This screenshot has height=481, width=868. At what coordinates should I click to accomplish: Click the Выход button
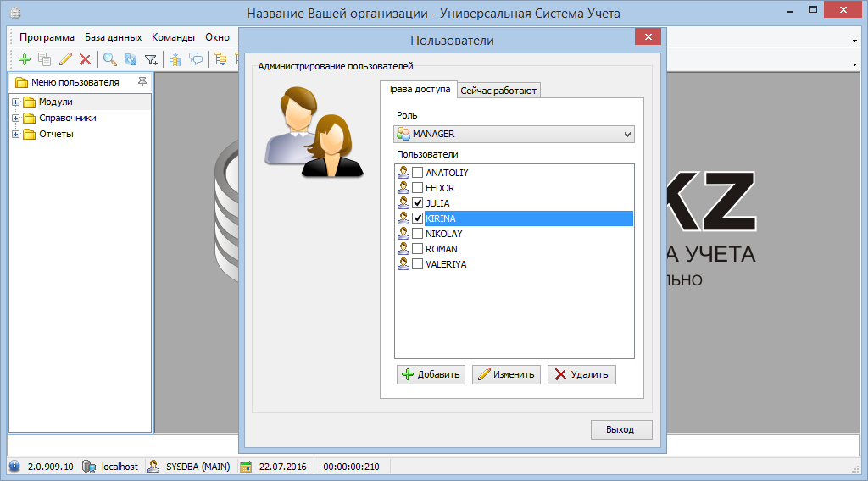(621, 429)
